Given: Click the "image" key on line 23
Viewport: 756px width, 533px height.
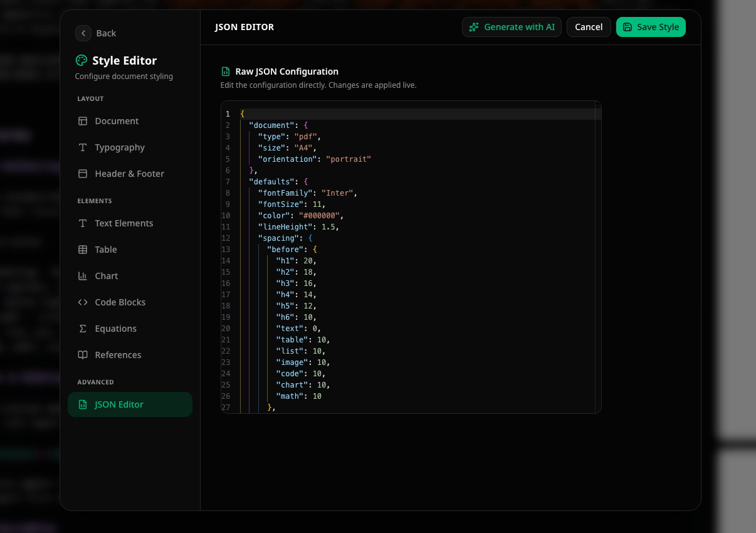Looking at the screenshot, I should point(292,362).
